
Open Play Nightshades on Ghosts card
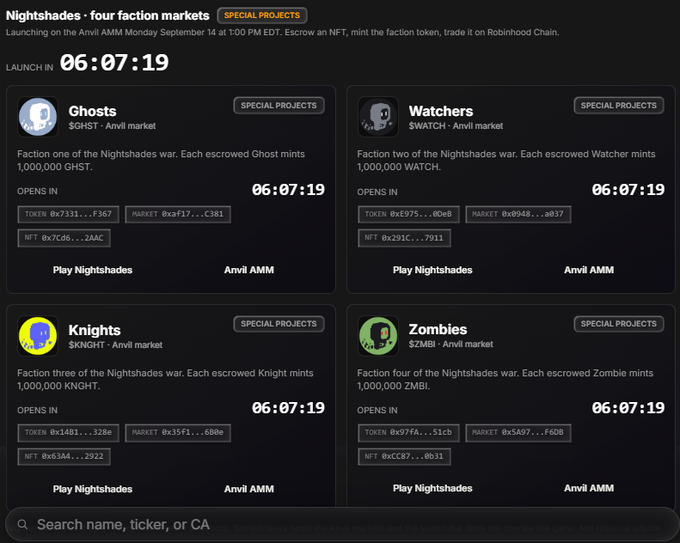[92, 270]
